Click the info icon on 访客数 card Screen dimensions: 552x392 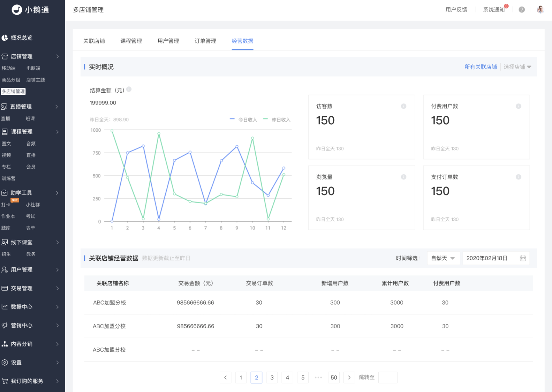pyautogui.click(x=404, y=106)
